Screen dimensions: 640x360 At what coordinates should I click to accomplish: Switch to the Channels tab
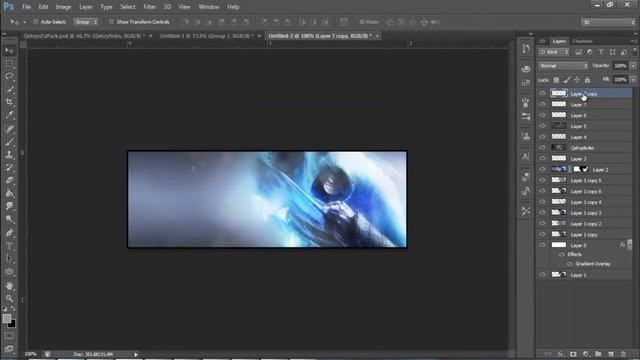click(582, 41)
